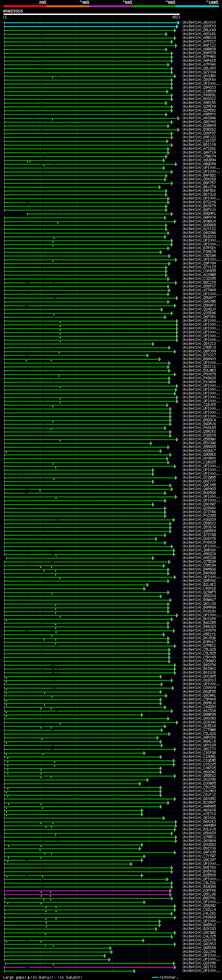Select the label UniRef100_Q54Z69
Viewport: 222px width, 980px height.
click(x=199, y=179)
